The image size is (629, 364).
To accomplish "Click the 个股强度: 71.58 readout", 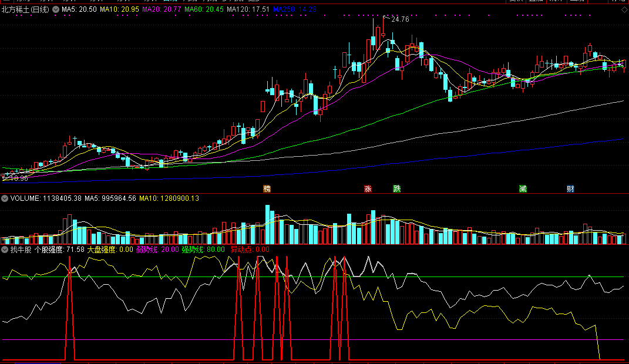I will (59, 250).
